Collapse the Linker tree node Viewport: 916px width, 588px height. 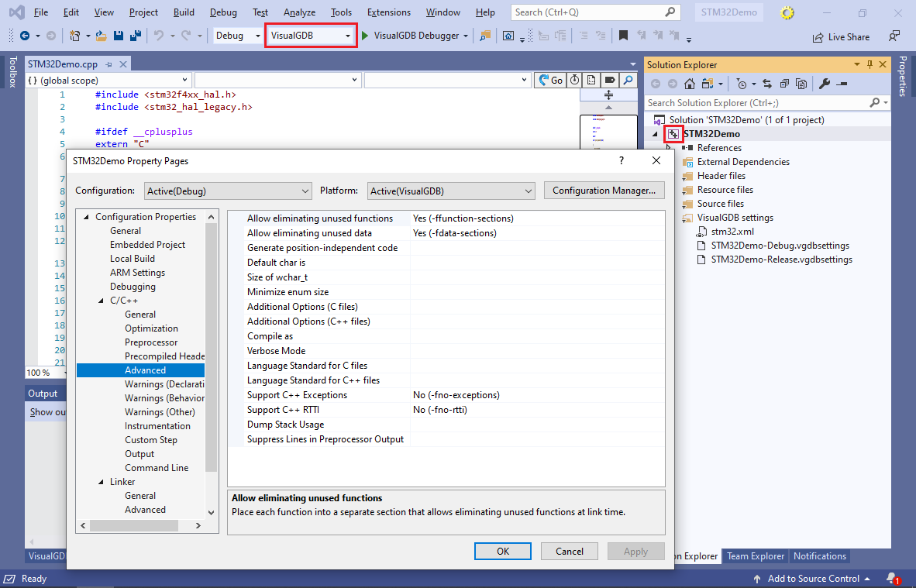[101, 482]
